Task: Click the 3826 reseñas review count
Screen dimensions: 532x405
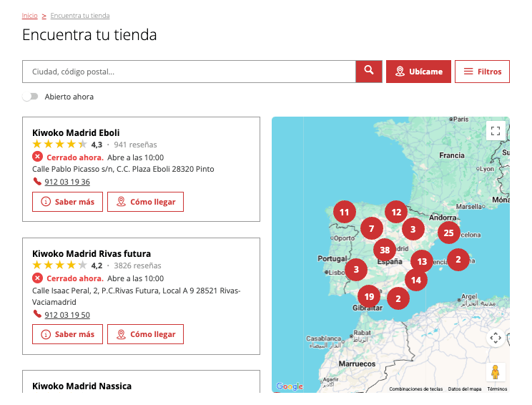Action: [x=137, y=265]
